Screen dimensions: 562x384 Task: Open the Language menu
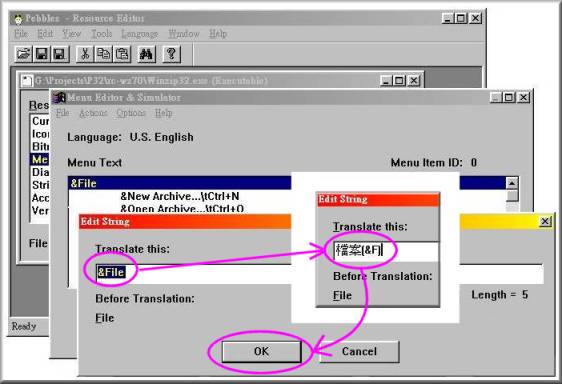coord(139,34)
